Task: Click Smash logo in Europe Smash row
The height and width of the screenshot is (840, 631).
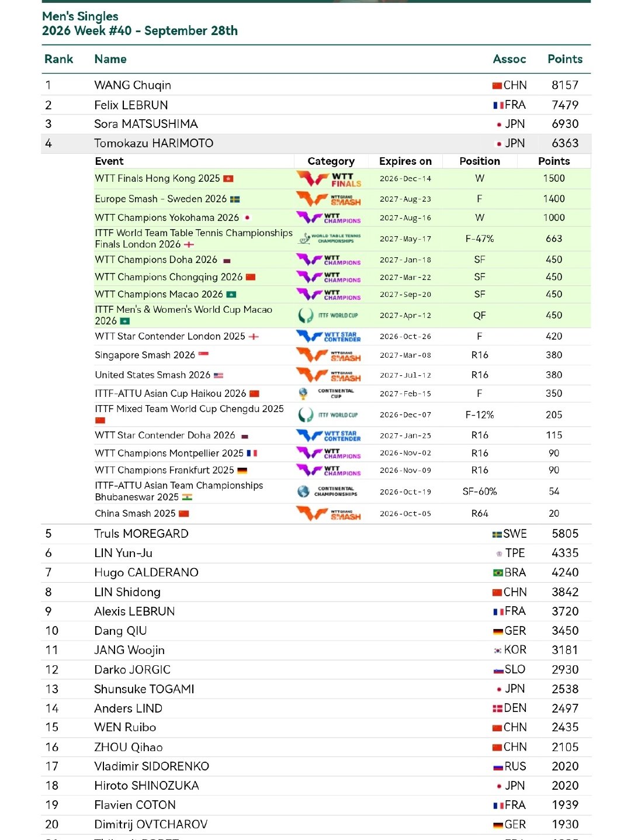Action: [329, 199]
